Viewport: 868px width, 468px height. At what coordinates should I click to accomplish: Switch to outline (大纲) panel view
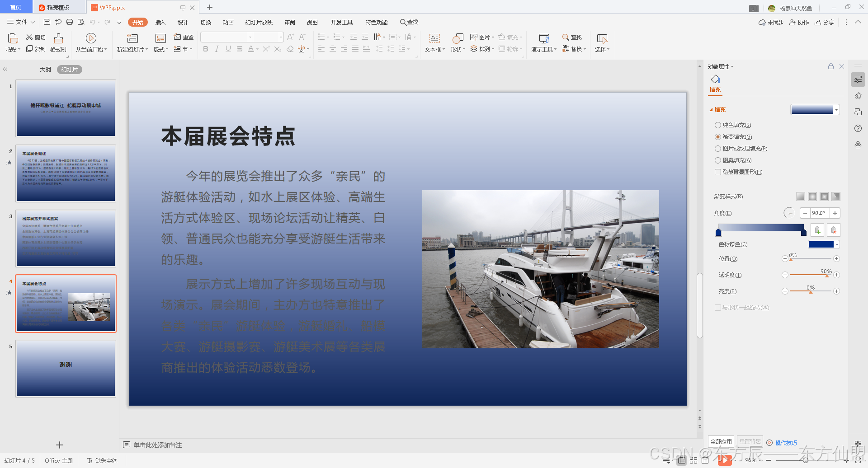coord(45,70)
